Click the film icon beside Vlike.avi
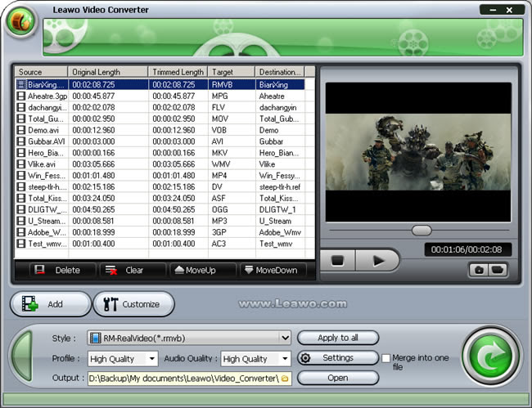Image resolution: width=532 pixels, height=408 pixels. 21,164
